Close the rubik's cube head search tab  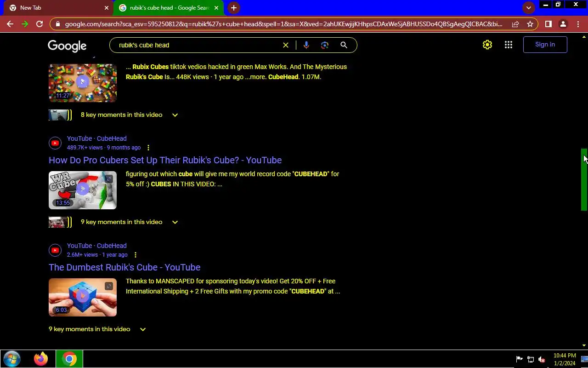pyautogui.click(x=216, y=8)
